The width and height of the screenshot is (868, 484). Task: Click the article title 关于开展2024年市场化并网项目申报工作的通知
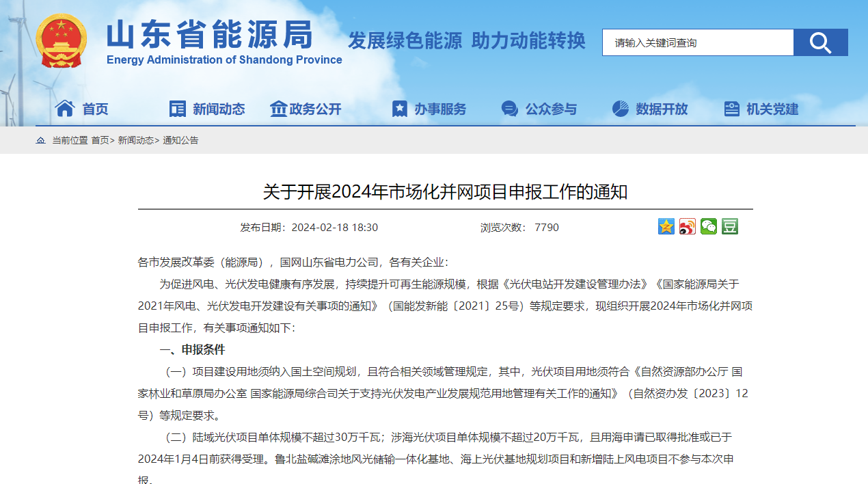(x=445, y=191)
